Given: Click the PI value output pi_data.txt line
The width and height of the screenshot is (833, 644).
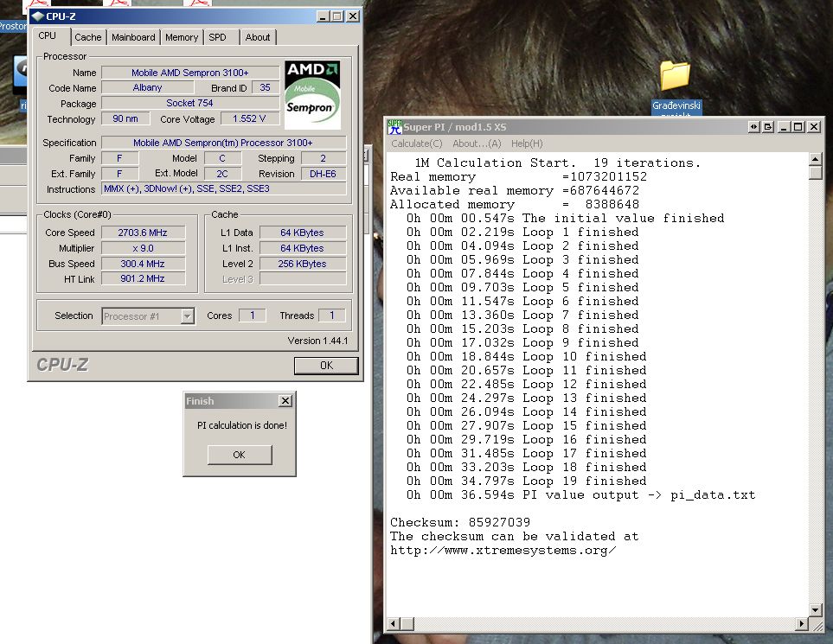Looking at the screenshot, I should pos(580,494).
